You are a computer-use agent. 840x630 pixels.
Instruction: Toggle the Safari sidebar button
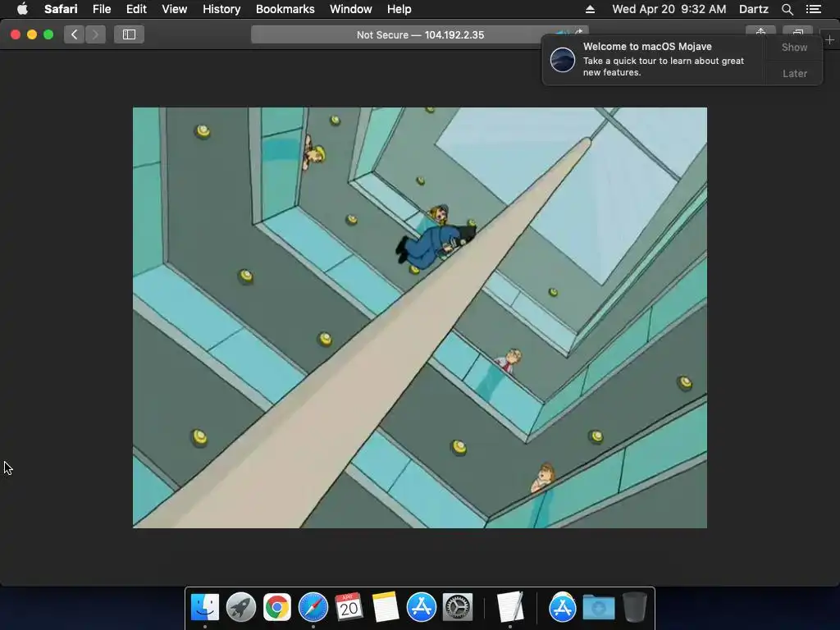pyautogui.click(x=129, y=34)
